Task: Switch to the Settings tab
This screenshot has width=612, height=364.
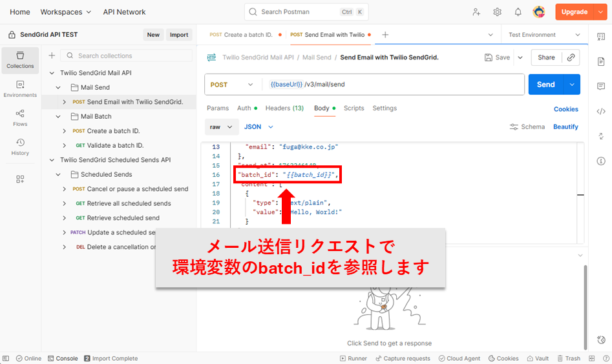Action: click(x=385, y=108)
